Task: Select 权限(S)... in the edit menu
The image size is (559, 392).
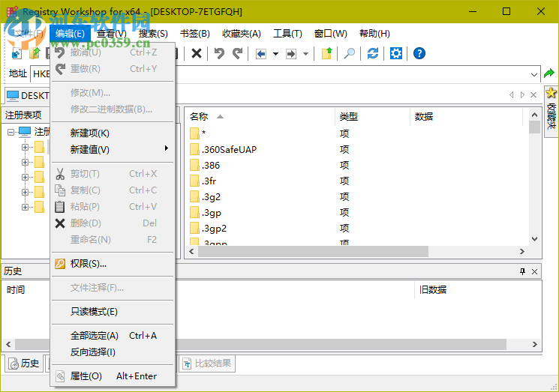Action: [x=113, y=264]
